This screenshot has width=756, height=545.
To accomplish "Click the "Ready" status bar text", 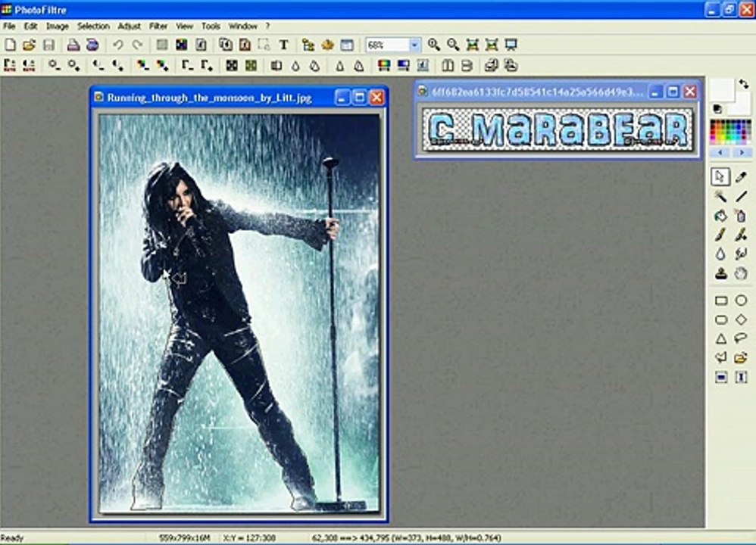I will click(11, 537).
